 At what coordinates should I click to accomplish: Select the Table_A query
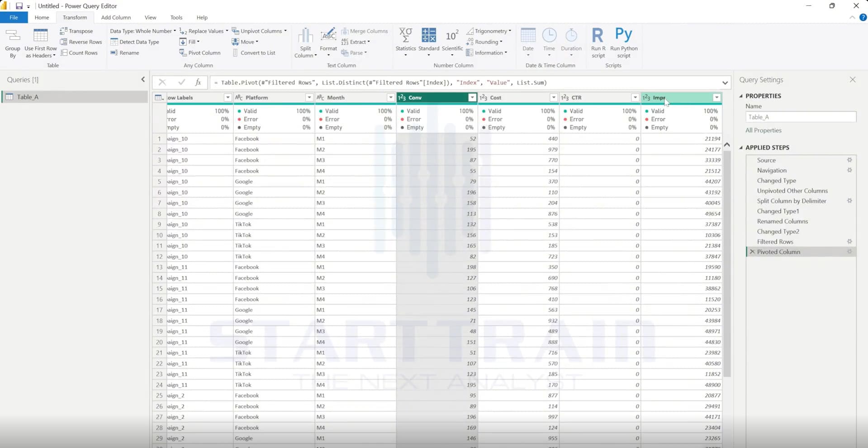click(x=75, y=97)
